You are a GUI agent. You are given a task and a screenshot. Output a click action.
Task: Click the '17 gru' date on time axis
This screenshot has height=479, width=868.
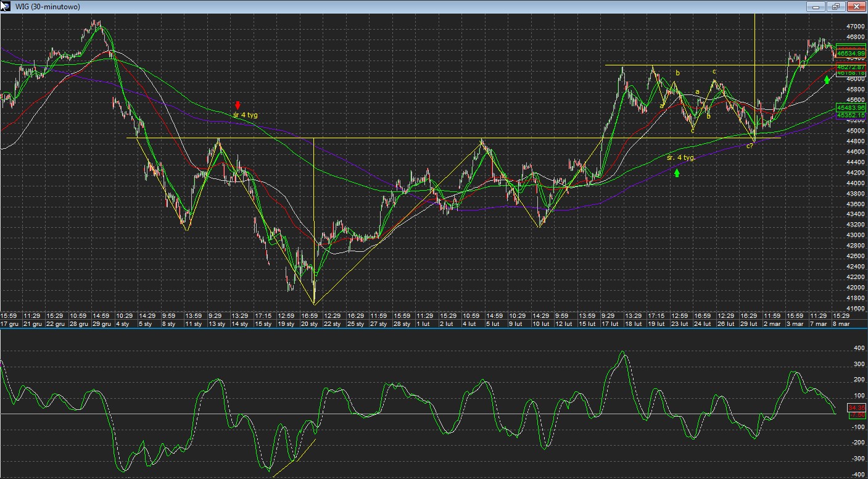pyautogui.click(x=9, y=323)
